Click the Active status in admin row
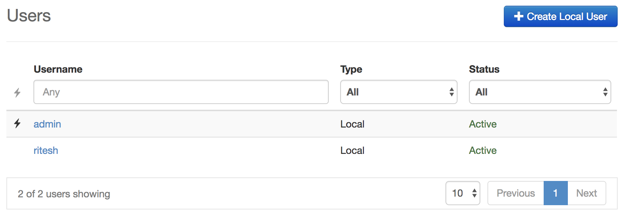 click(x=482, y=124)
